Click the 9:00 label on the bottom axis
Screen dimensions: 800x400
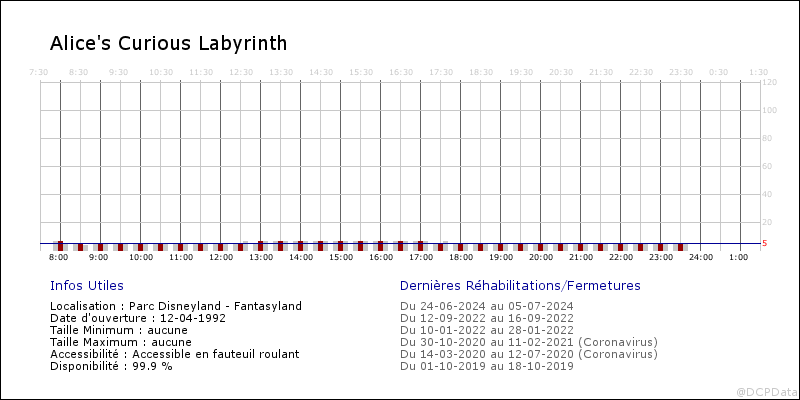98,258
